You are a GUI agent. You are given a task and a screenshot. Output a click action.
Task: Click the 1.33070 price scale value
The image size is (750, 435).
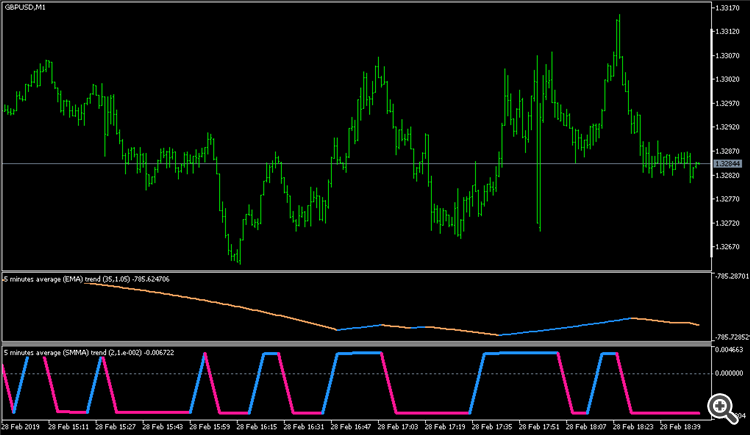[x=727, y=56]
